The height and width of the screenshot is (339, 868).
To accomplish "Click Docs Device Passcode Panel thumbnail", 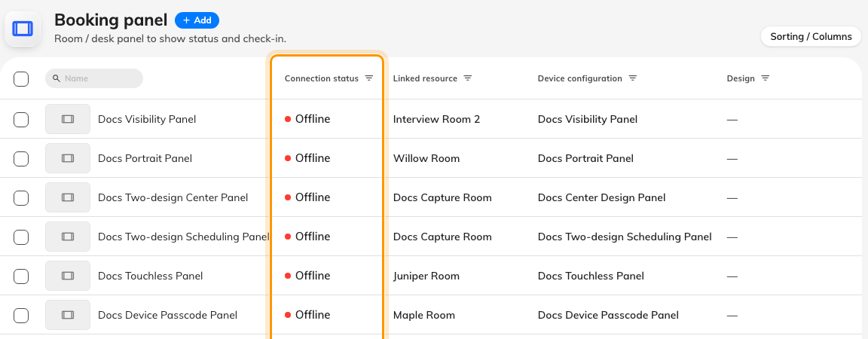I will pyautogui.click(x=68, y=315).
